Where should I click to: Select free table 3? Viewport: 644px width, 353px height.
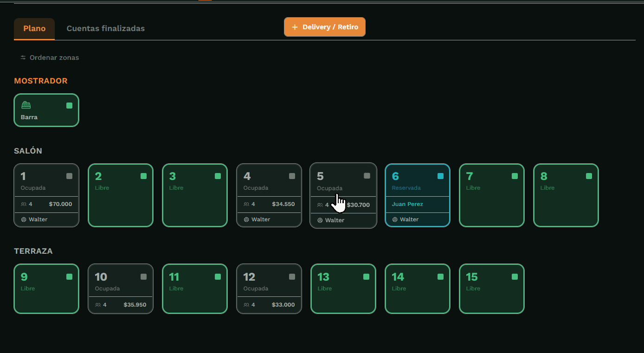point(195,195)
